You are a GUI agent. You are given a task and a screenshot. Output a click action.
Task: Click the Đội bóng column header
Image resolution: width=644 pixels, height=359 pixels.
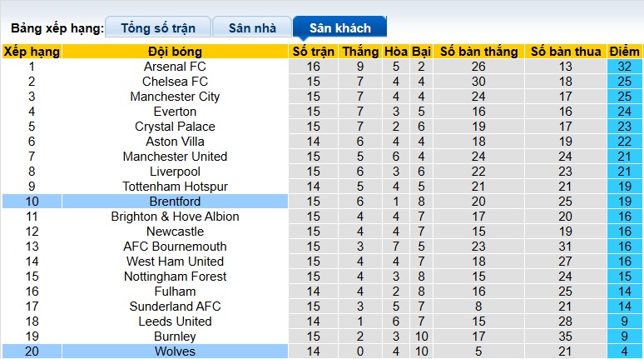pos(175,52)
